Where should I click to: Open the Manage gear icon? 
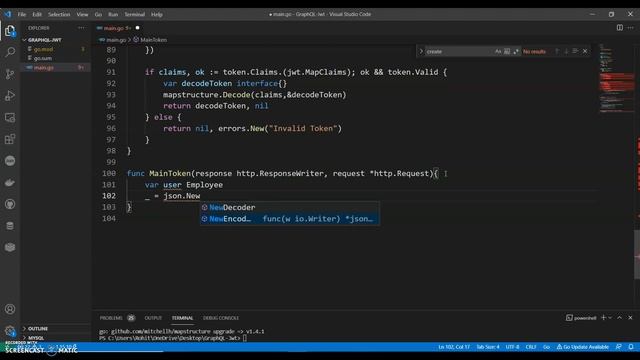tap(10, 330)
